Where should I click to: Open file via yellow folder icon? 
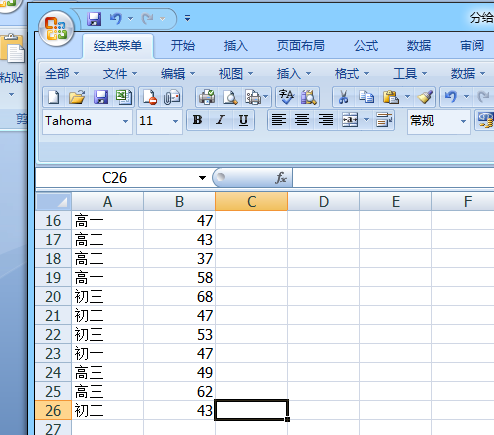[x=77, y=97]
